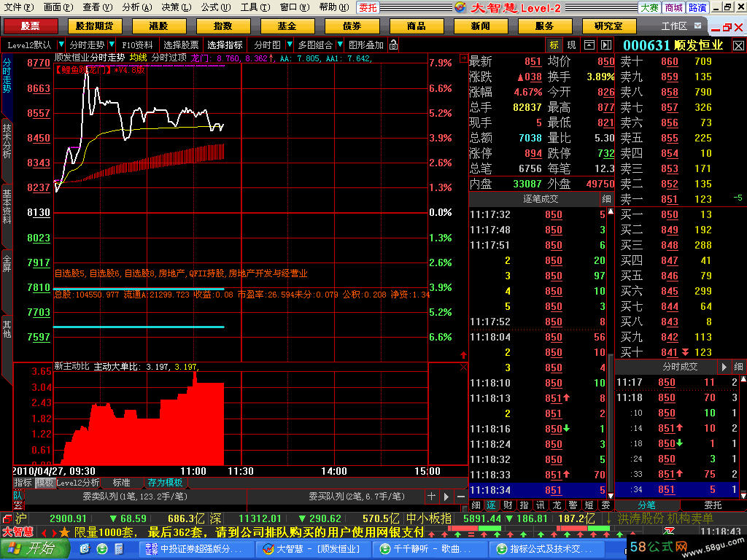Click the 卖一 851 price
Viewport: 747px width, 560px height.
[x=670, y=200]
